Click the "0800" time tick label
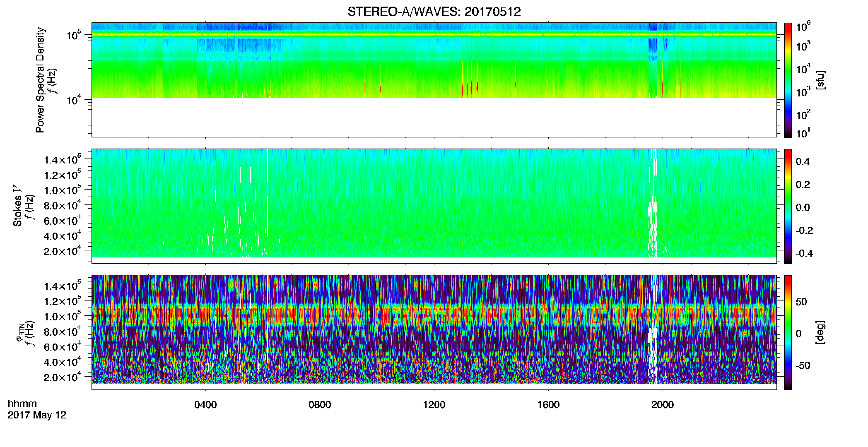The width and height of the screenshot is (868, 447). click(x=320, y=405)
